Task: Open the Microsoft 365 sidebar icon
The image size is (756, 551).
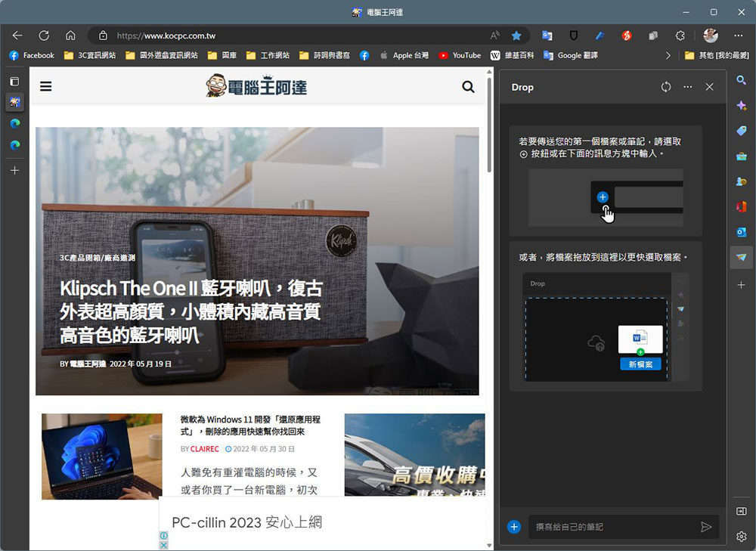Action: tap(741, 206)
